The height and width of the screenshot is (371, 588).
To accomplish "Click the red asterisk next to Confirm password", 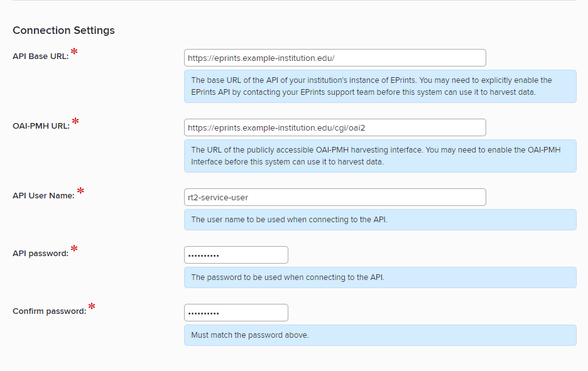I will point(92,307).
